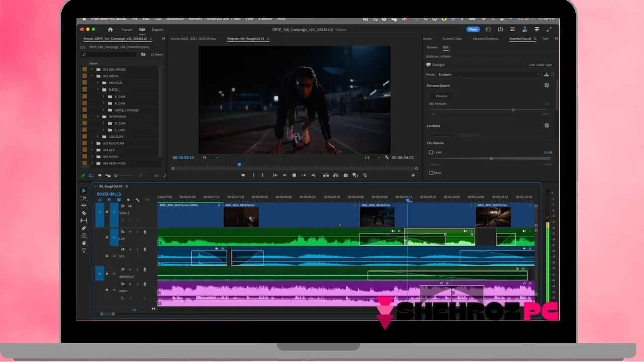Open the beta flask icon in the header
Image resolution: width=644 pixels, height=362 pixels.
coord(525,29)
